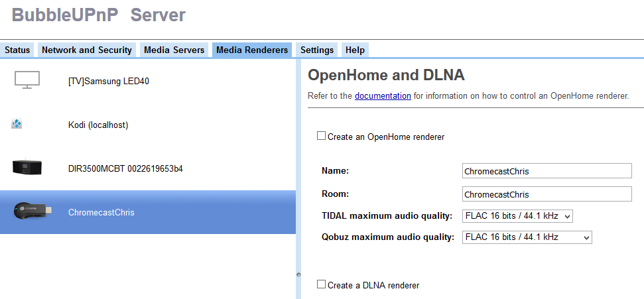Open Qobuz maximum audio quality dropdown
This screenshot has height=299, width=644.
click(x=527, y=237)
